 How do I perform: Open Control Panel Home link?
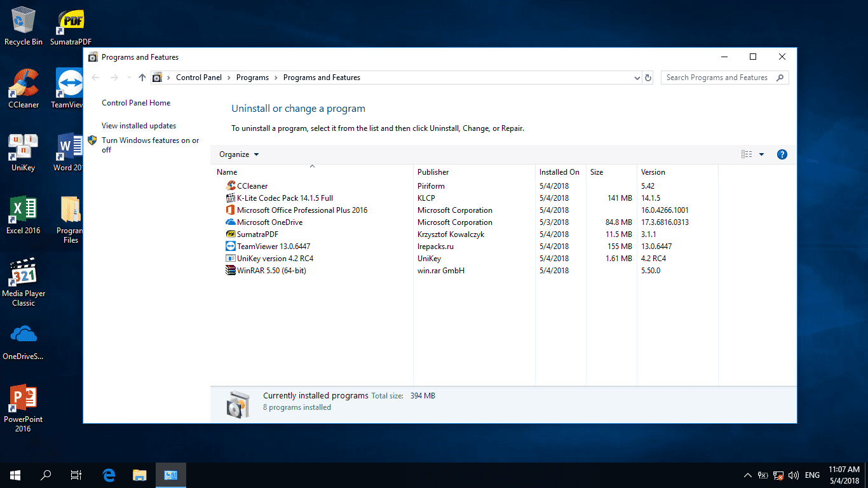(x=136, y=103)
